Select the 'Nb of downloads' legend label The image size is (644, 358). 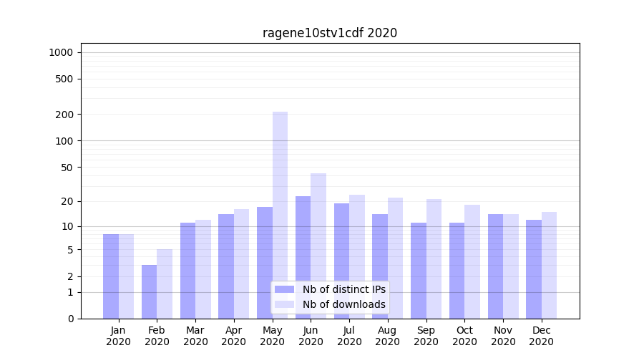[343, 304]
